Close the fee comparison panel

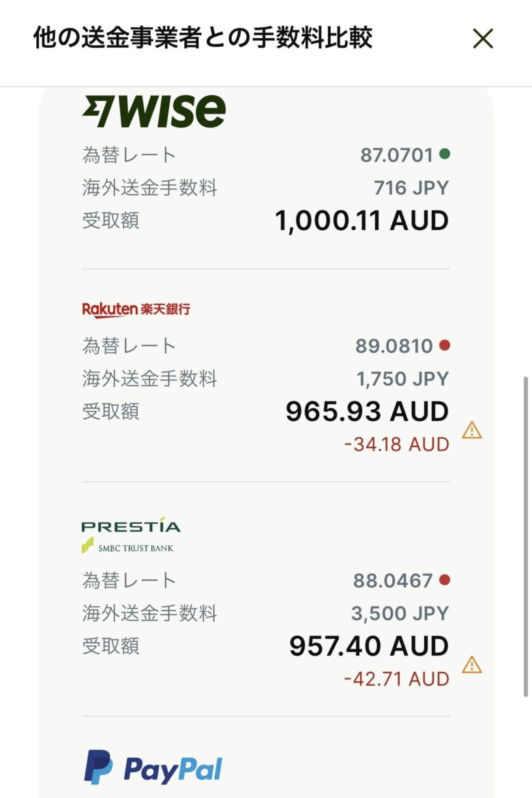tap(483, 39)
